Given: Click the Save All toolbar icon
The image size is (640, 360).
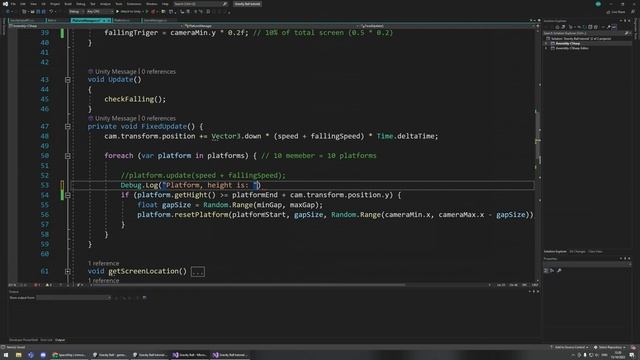Looking at the screenshot, I should tap(43, 11).
